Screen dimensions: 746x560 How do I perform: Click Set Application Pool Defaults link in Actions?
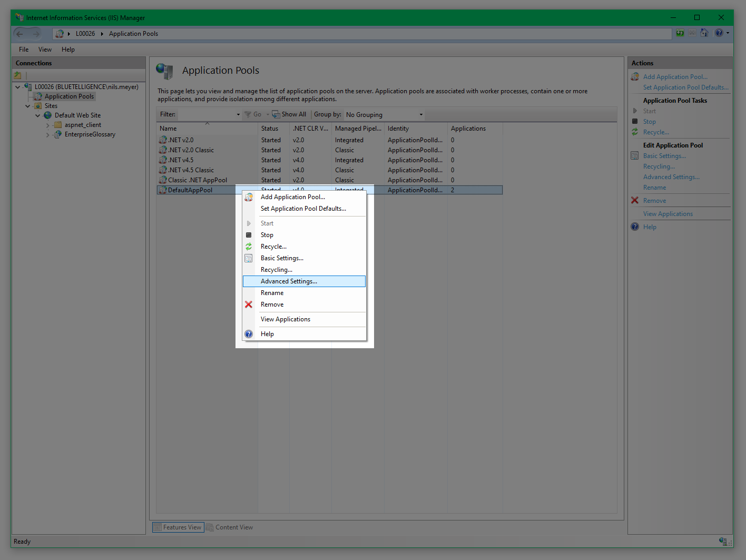pos(685,87)
